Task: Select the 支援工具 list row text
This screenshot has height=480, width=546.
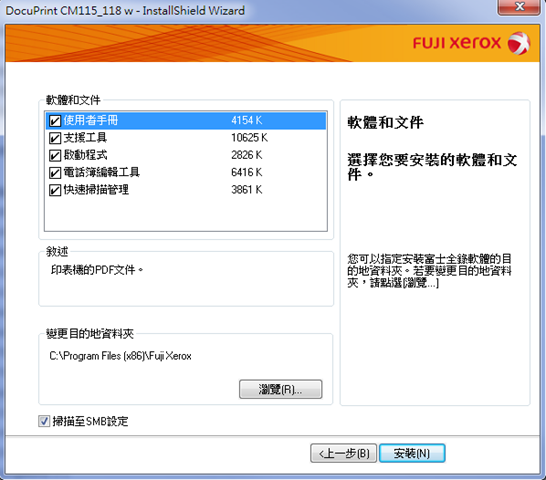Action: pyautogui.click(x=85, y=138)
